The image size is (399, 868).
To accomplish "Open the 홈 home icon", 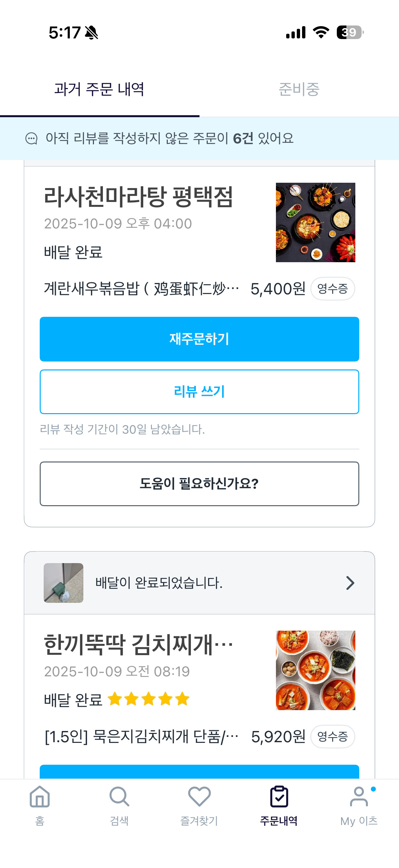I will coord(40,796).
